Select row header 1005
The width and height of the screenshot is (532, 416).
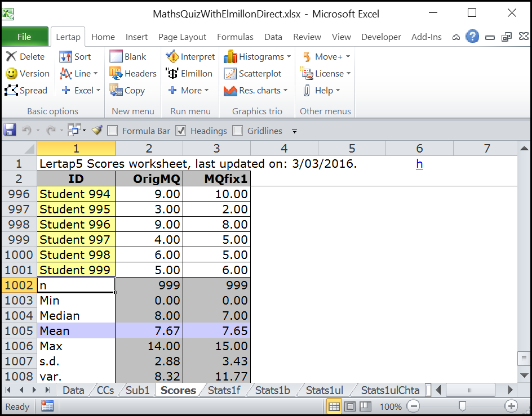point(19,330)
